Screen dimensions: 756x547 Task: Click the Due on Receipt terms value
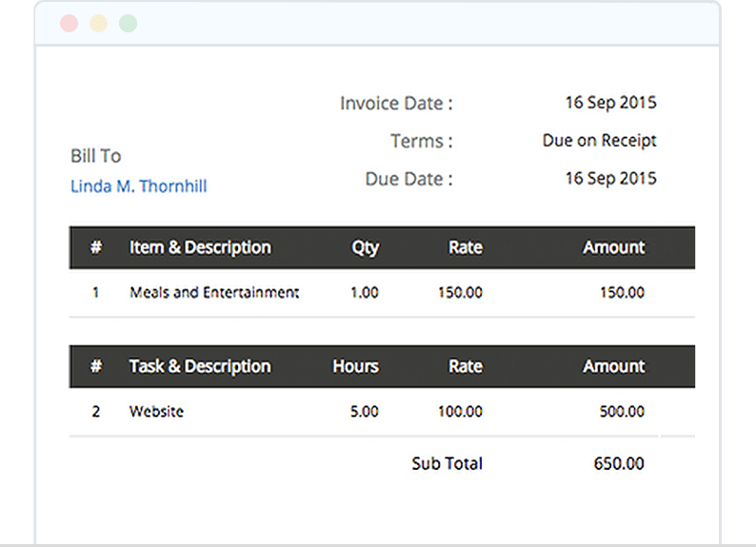pyautogui.click(x=599, y=141)
